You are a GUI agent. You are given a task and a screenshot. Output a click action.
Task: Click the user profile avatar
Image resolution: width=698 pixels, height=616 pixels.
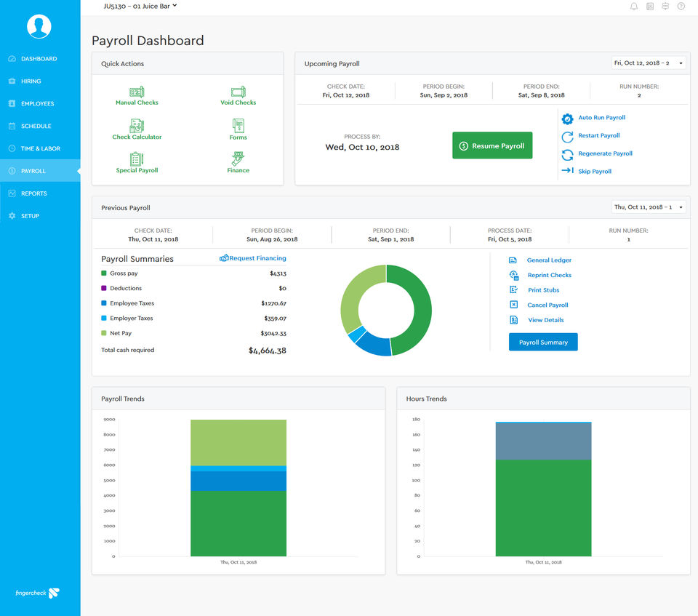tap(39, 26)
